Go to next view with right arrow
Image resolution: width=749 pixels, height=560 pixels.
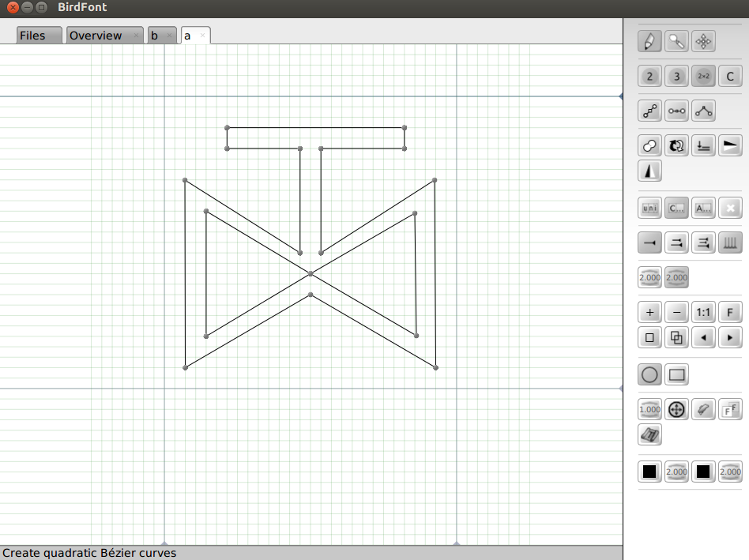click(x=730, y=337)
